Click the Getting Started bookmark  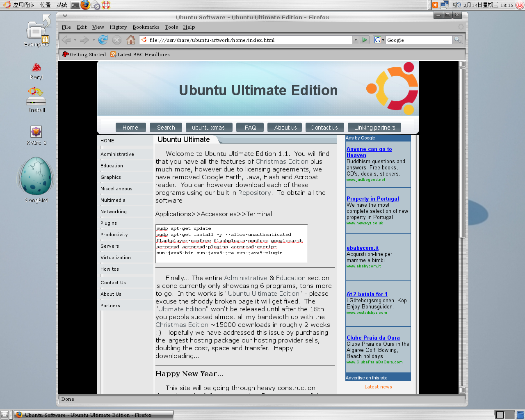tap(84, 54)
